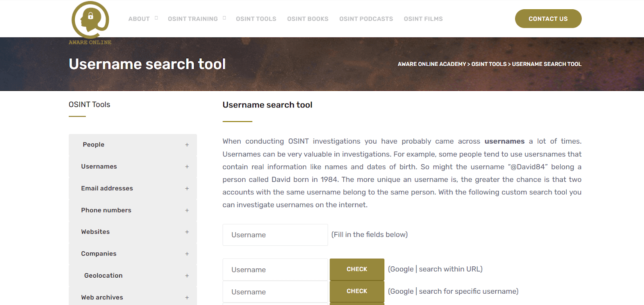The width and height of the screenshot is (644, 305).
Task: Expand the Companies plus icon
Action: (187, 254)
